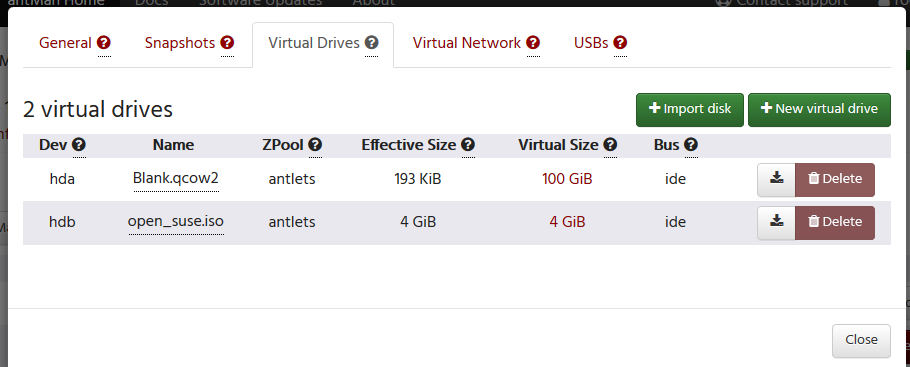Screen dimensions: 910x367
Task: Click the antlets ZPool cell for open_suse.iso
Action: (292, 222)
